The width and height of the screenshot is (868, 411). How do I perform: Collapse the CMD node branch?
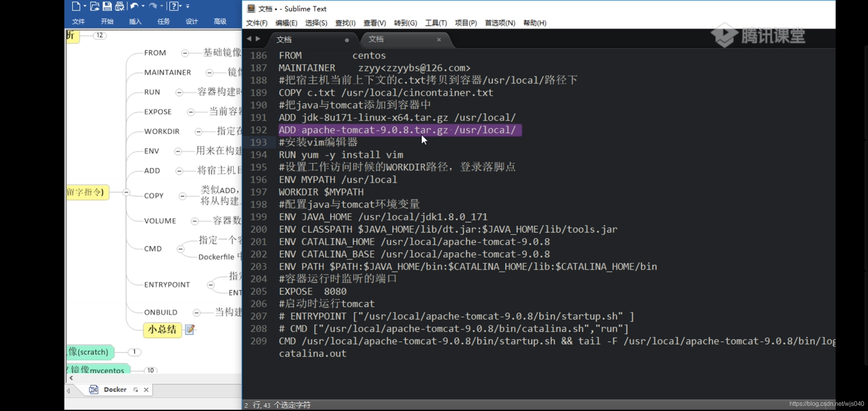pos(180,249)
